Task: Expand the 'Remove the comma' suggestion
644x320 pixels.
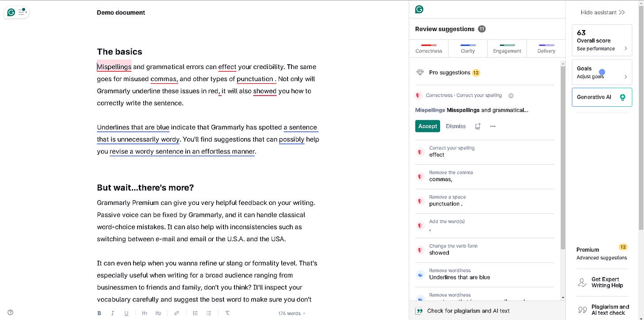Action: pos(484,176)
